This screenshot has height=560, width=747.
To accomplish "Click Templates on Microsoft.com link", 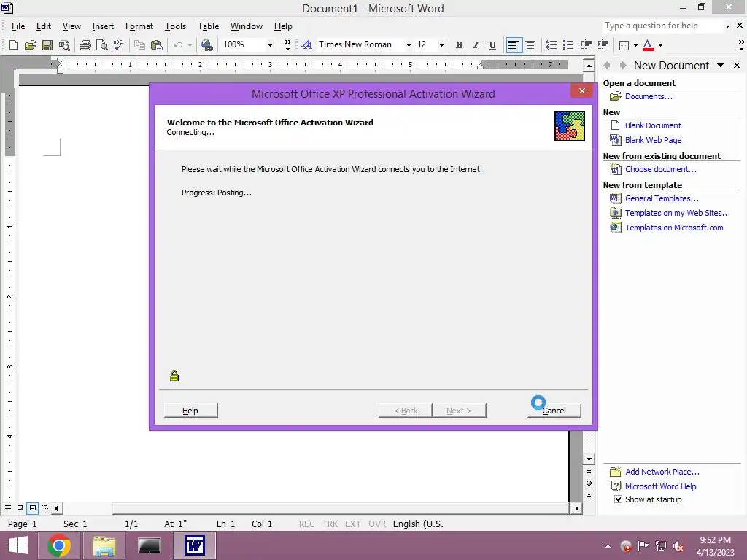I will [x=673, y=227].
